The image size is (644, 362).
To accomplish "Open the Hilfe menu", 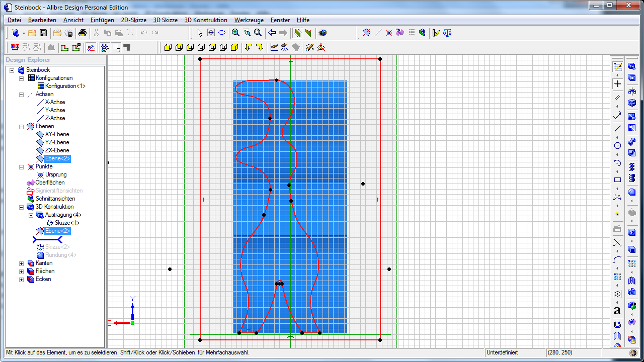I will [x=303, y=20].
